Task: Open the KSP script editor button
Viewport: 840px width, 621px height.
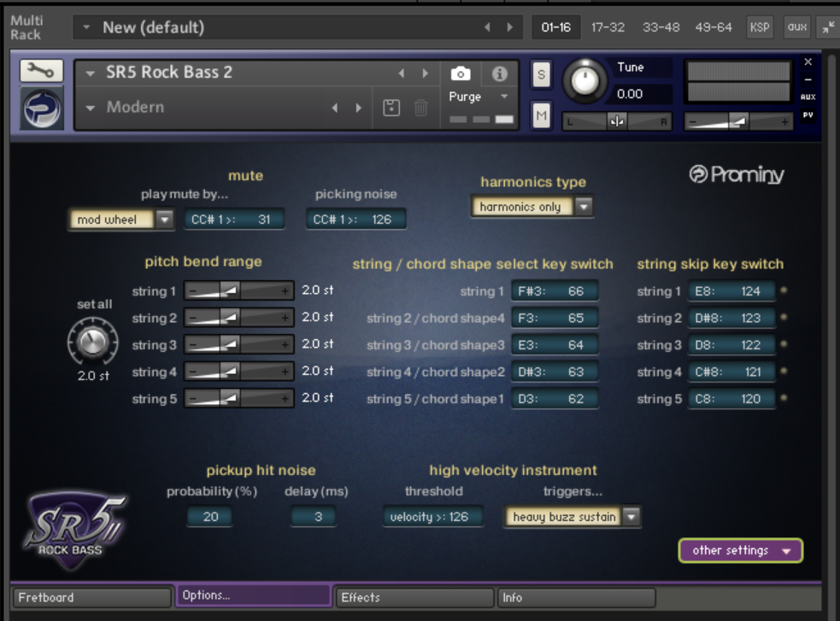Action: tap(760, 27)
